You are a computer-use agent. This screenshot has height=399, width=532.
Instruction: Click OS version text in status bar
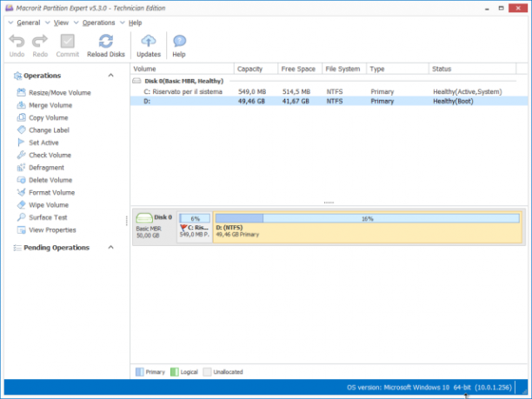tap(429, 388)
